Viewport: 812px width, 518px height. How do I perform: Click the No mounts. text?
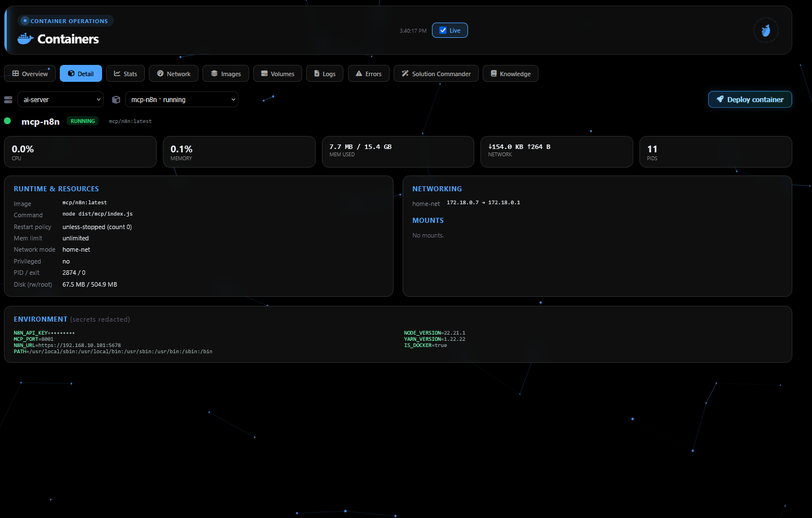[x=428, y=235]
